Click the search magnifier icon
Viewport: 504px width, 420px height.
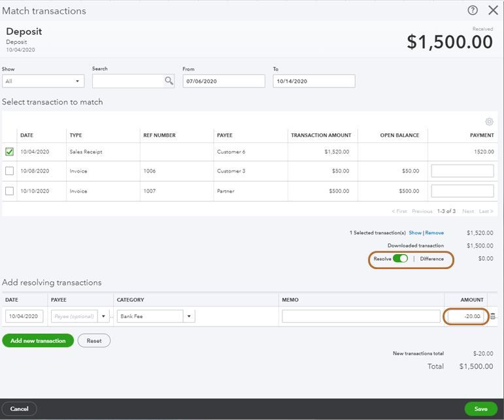pyautogui.click(x=169, y=81)
